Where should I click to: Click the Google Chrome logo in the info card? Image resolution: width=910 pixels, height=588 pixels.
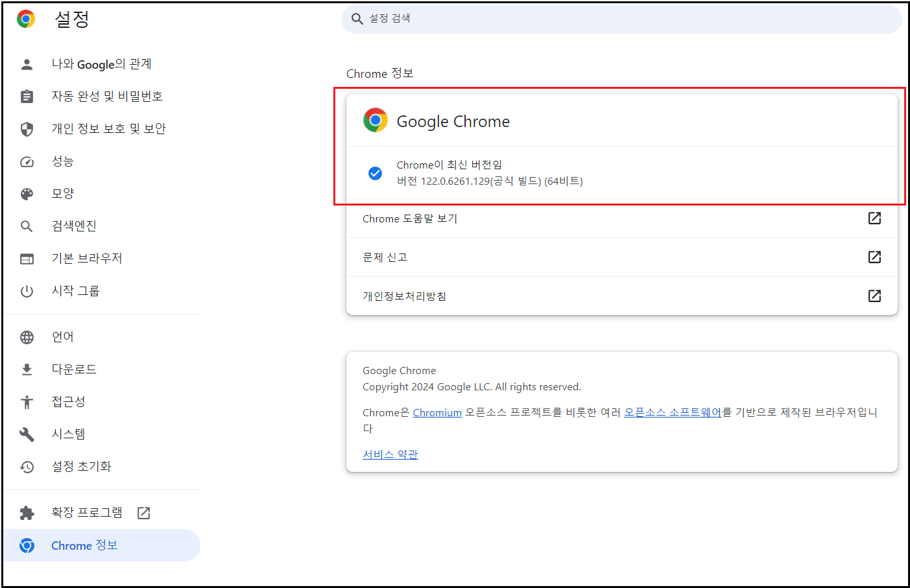point(374,119)
